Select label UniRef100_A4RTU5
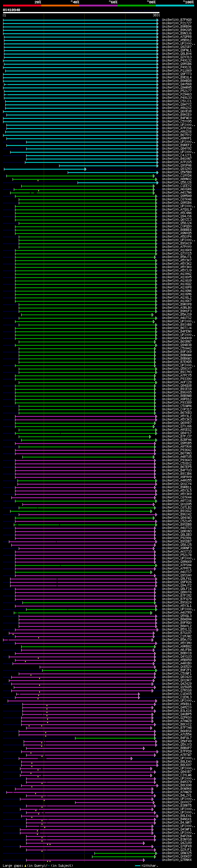This screenshot has height=868, width=197. pyautogui.click(x=176, y=457)
